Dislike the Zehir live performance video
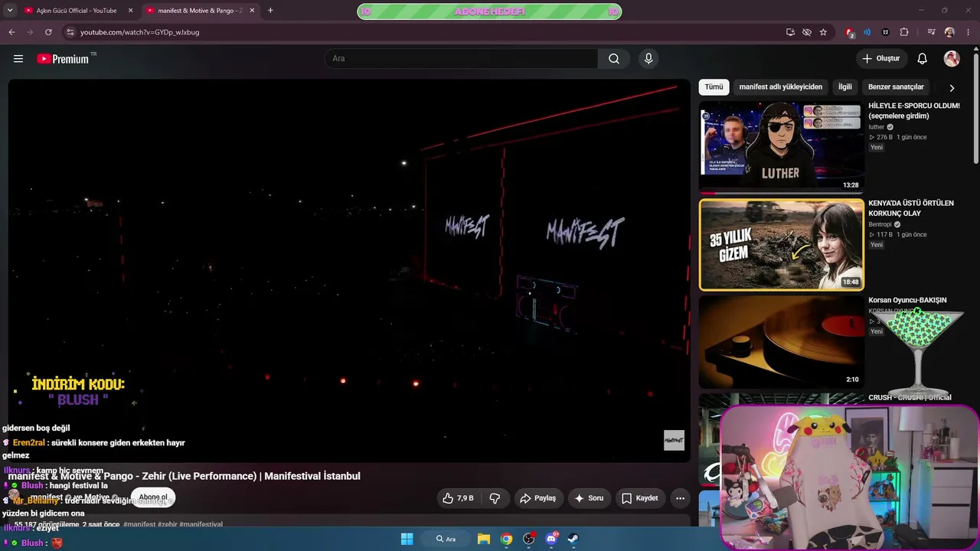Image resolution: width=980 pixels, height=551 pixels. (495, 498)
